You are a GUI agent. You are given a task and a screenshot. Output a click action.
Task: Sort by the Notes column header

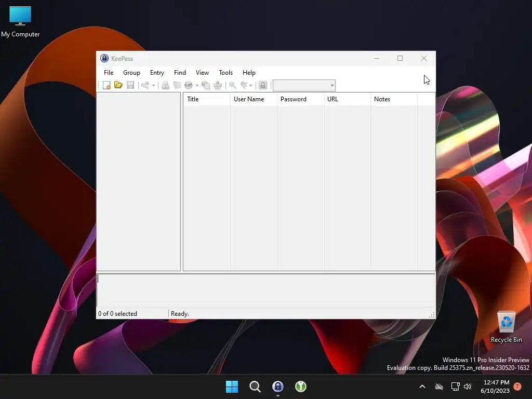click(394, 99)
